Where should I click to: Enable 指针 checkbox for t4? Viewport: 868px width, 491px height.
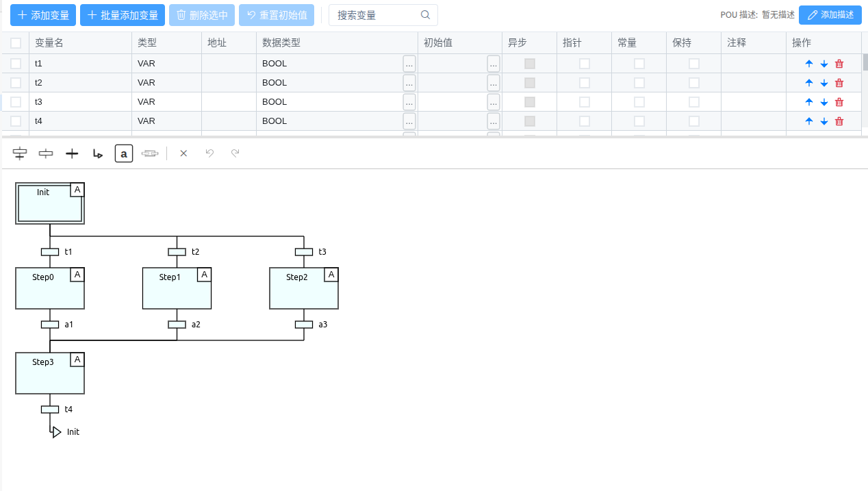[585, 121]
